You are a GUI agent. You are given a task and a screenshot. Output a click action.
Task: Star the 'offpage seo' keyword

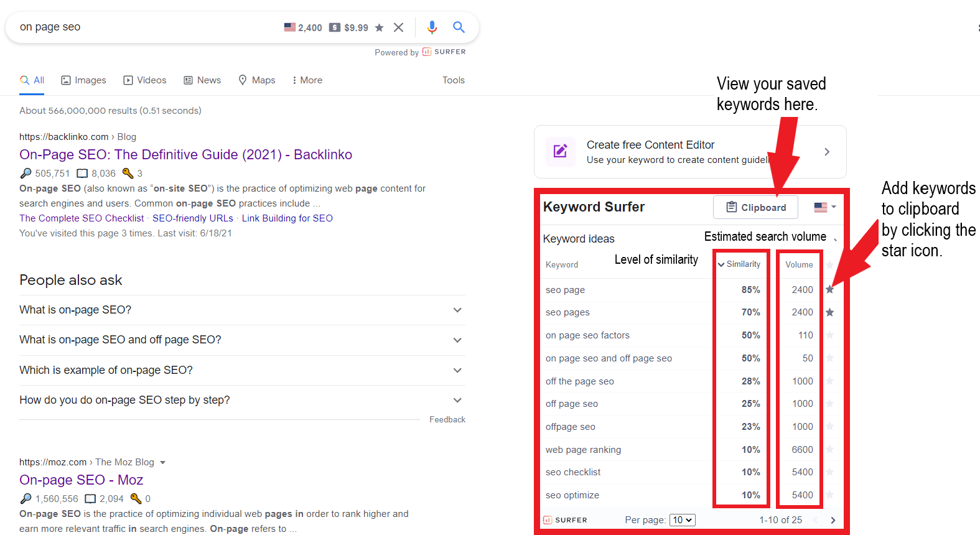(x=829, y=427)
